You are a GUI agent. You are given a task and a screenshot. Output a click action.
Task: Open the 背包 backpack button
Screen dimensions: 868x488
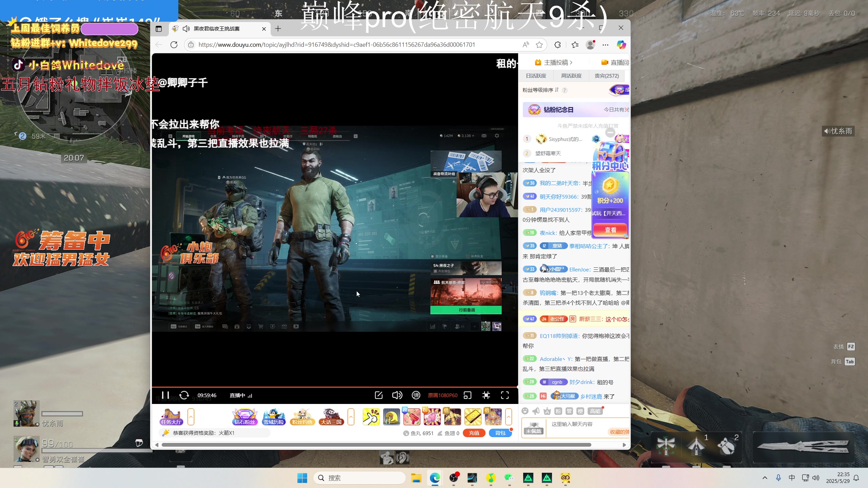point(500,433)
